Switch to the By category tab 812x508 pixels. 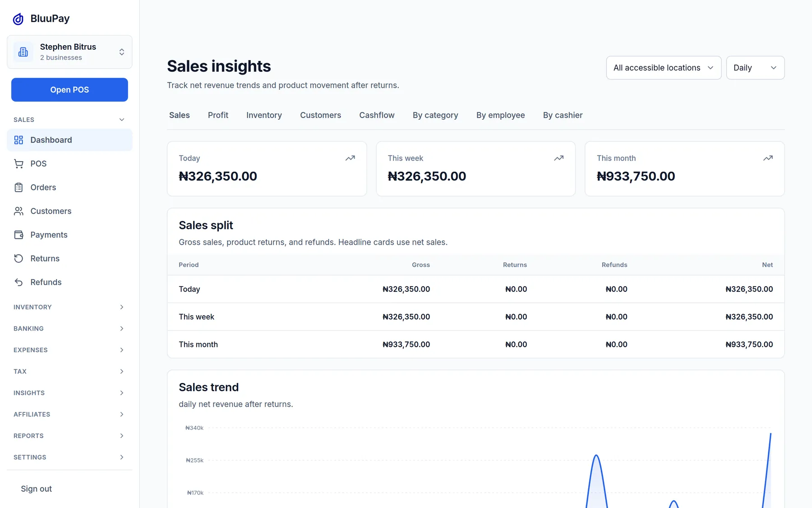[435, 115]
